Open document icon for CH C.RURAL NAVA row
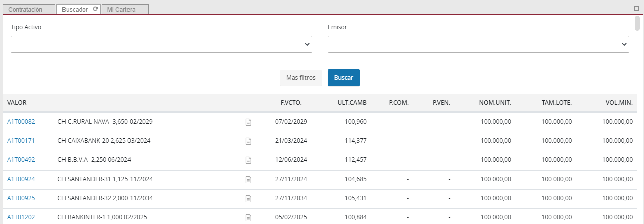This screenshot has height=224, width=644. (x=248, y=122)
